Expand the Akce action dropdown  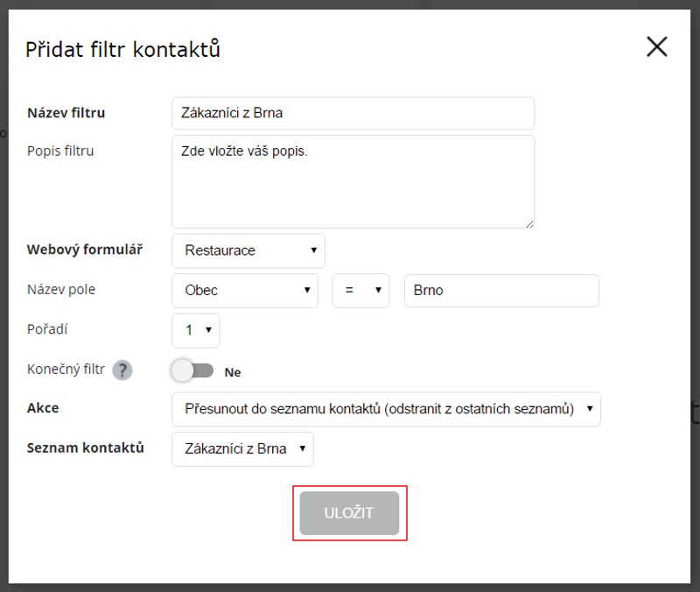pyautogui.click(x=386, y=409)
